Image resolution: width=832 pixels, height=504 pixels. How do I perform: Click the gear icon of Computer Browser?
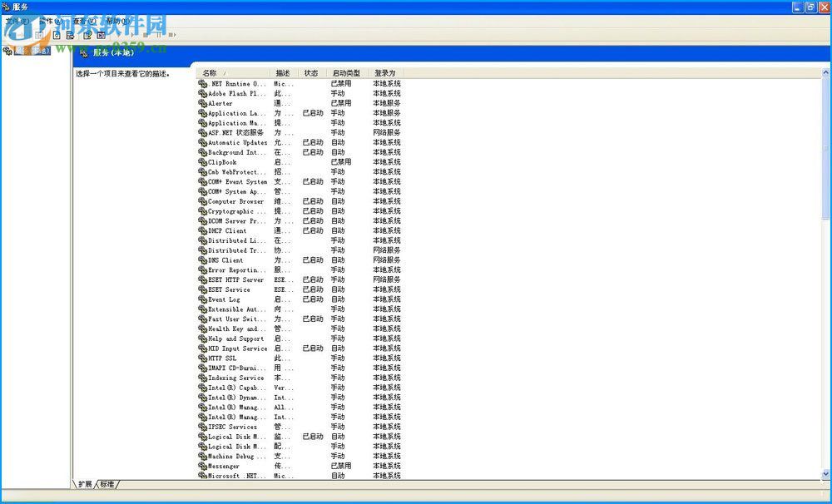tap(203, 201)
